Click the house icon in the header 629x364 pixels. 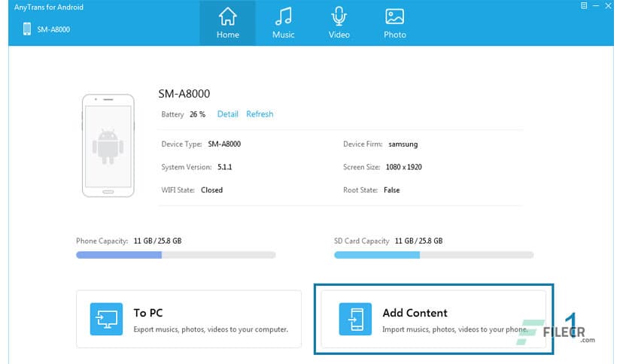tap(227, 17)
